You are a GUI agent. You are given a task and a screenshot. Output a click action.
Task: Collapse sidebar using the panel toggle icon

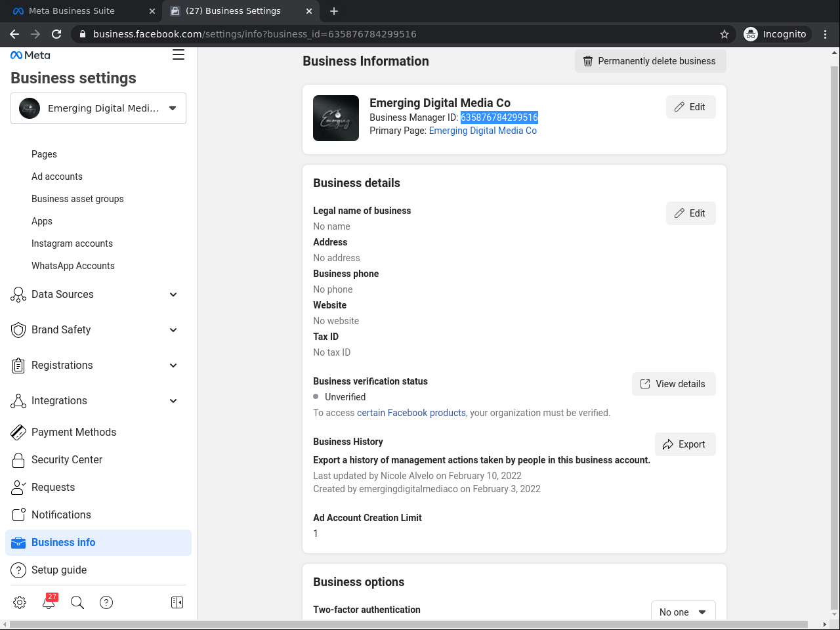click(177, 602)
